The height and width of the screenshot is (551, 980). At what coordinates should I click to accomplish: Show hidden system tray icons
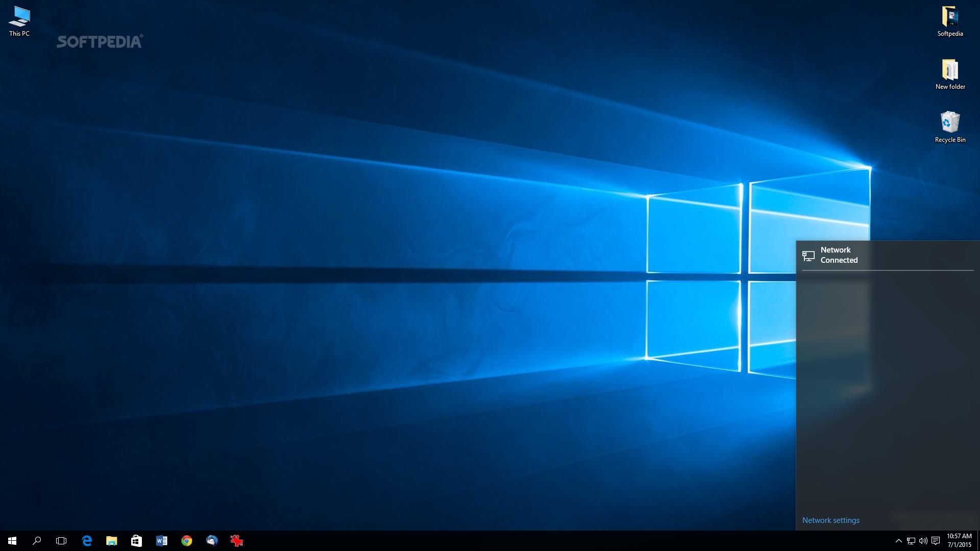899,541
